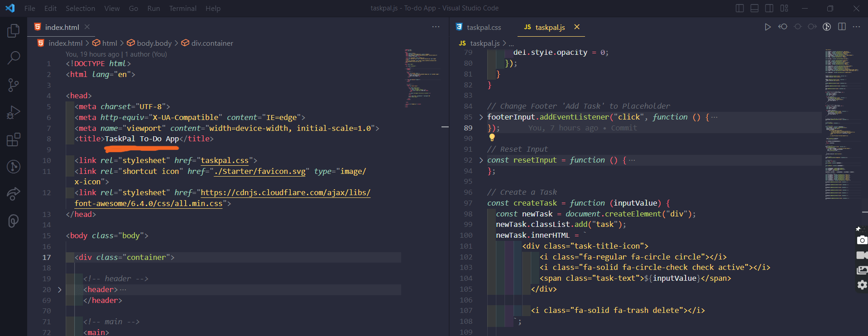Click line number 17 in index.html gutter
The image size is (868, 336).
(x=47, y=257)
